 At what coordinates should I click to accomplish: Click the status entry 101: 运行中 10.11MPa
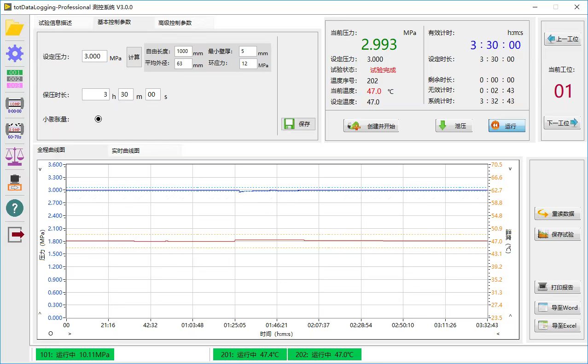click(x=75, y=354)
